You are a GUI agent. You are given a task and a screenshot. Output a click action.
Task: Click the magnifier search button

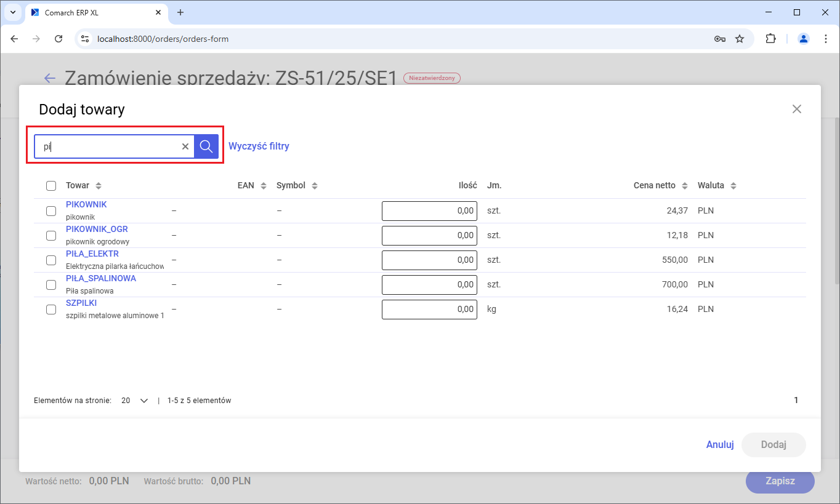click(206, 146)
